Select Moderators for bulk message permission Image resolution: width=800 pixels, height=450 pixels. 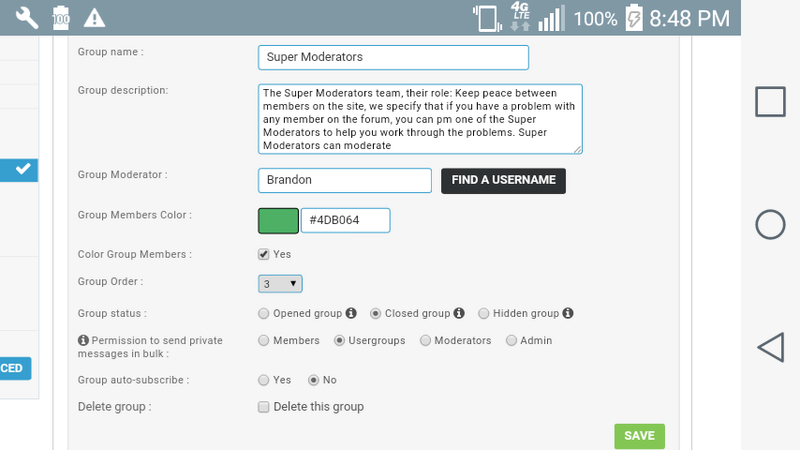pos(425,340)
